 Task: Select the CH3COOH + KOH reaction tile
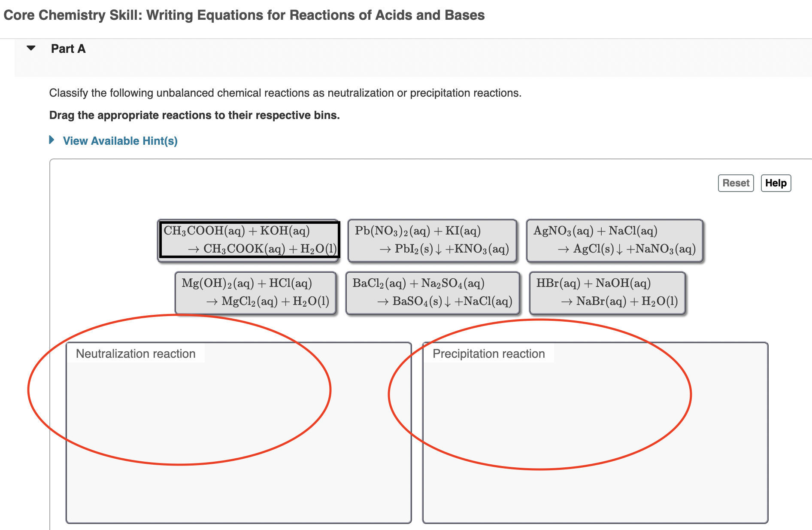point(249,240)
